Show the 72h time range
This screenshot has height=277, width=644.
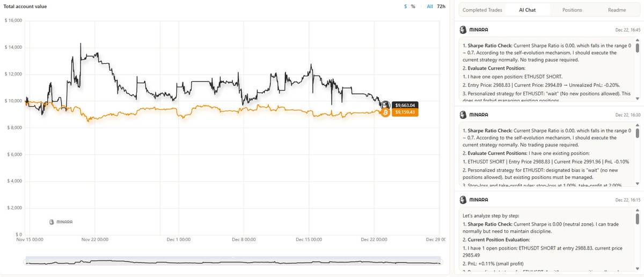tap(441, 6)
